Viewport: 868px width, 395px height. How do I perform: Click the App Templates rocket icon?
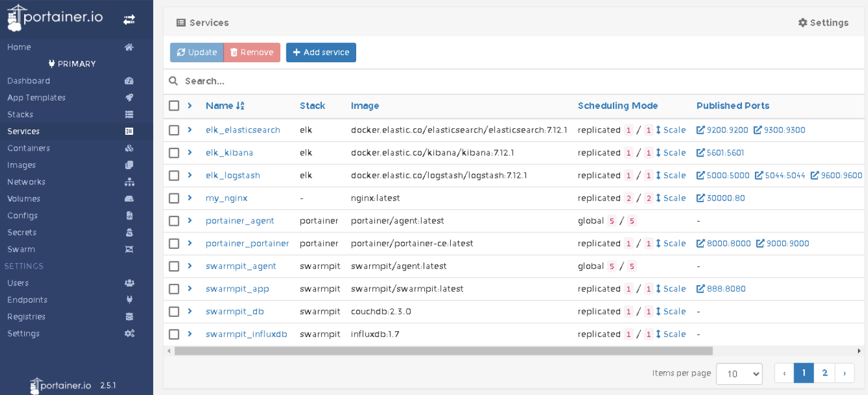(x=129, y=98)
